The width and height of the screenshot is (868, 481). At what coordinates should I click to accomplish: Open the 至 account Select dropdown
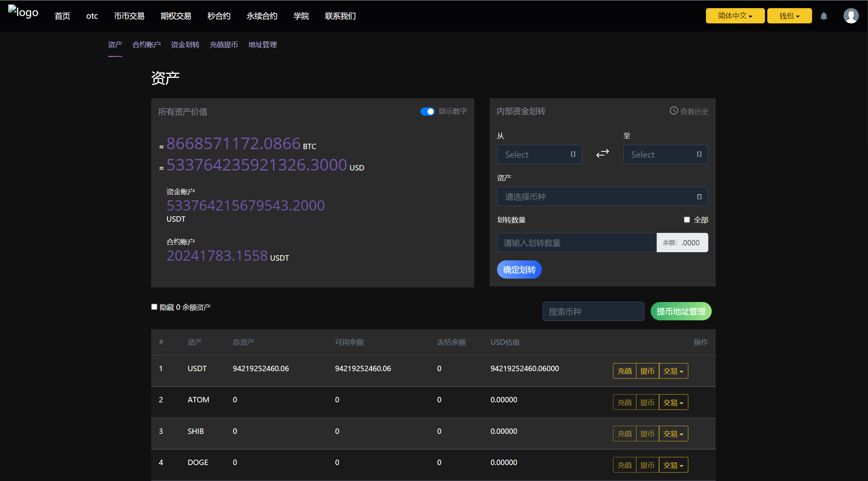click(x=665, y=155)
